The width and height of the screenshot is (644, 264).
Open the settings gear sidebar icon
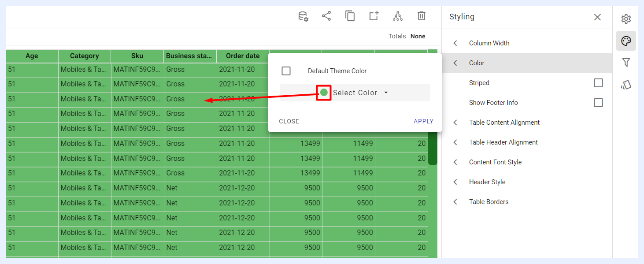click(626, 19)
